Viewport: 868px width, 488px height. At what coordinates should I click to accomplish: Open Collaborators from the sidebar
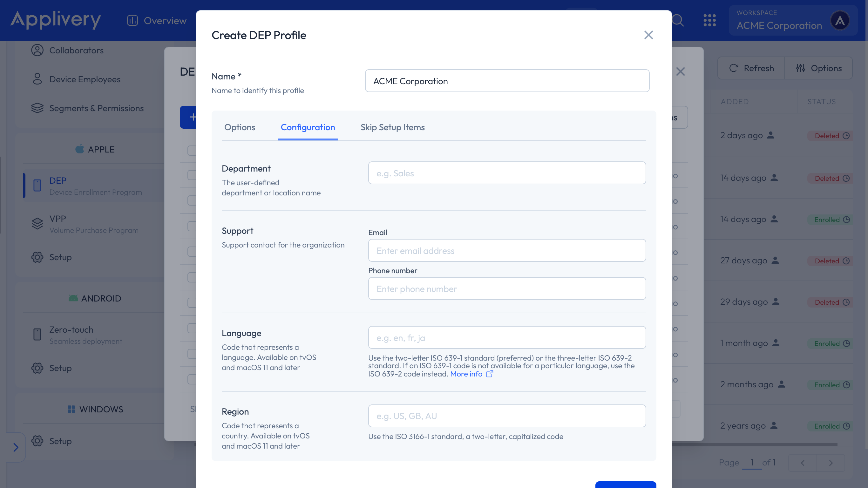tap(76, 50)
